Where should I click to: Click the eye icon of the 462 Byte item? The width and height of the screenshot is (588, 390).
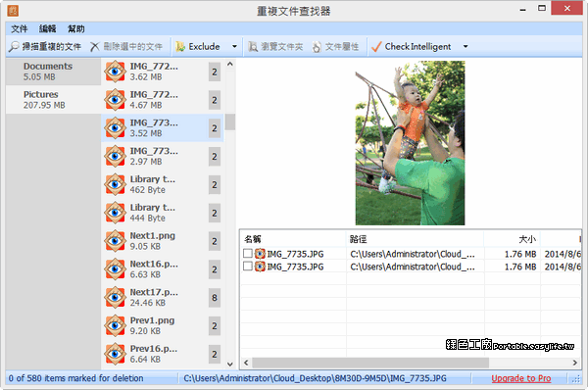[115, 184]
